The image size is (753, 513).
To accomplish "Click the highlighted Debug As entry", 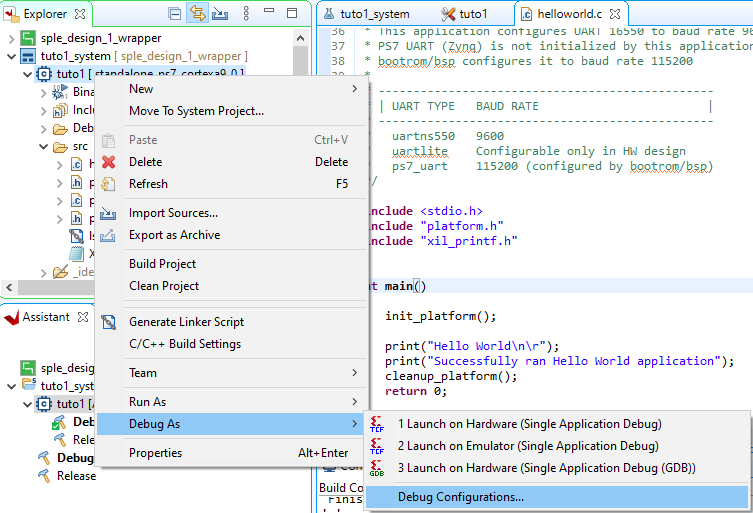I will tap(232, 424).
